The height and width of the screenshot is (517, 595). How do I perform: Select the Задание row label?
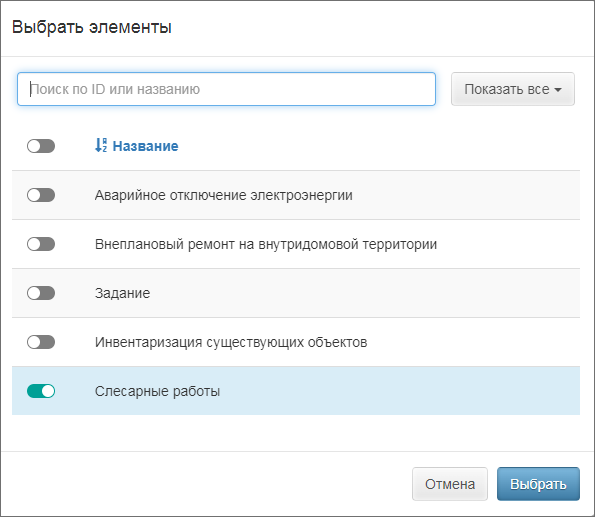click(x=123, y=293)
